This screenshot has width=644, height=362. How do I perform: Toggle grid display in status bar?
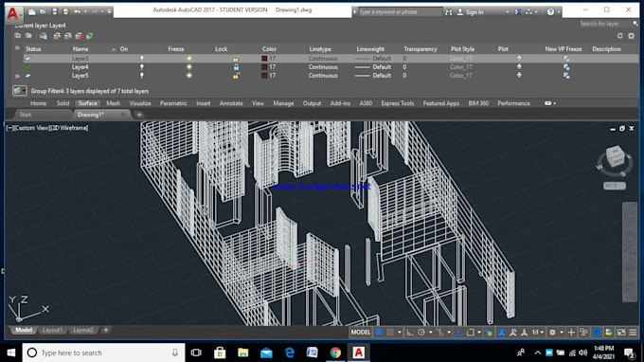[x=379, y=332]
